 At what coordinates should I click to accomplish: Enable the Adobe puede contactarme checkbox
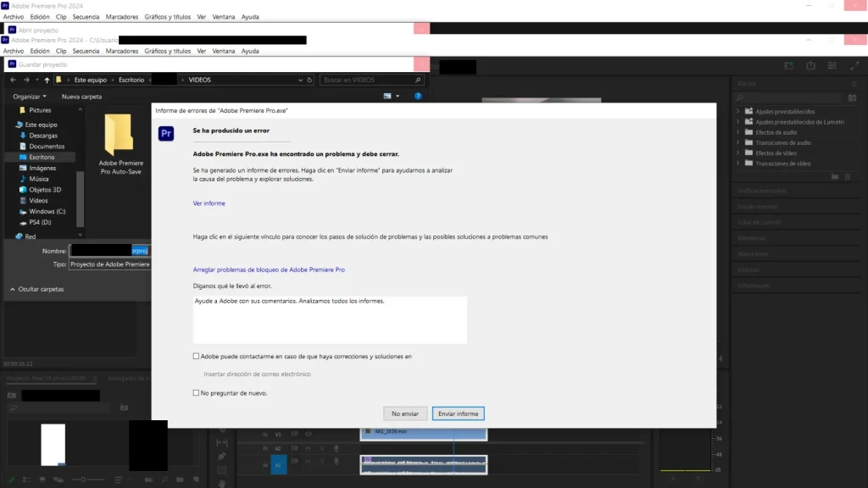click(x=197, y=357)
